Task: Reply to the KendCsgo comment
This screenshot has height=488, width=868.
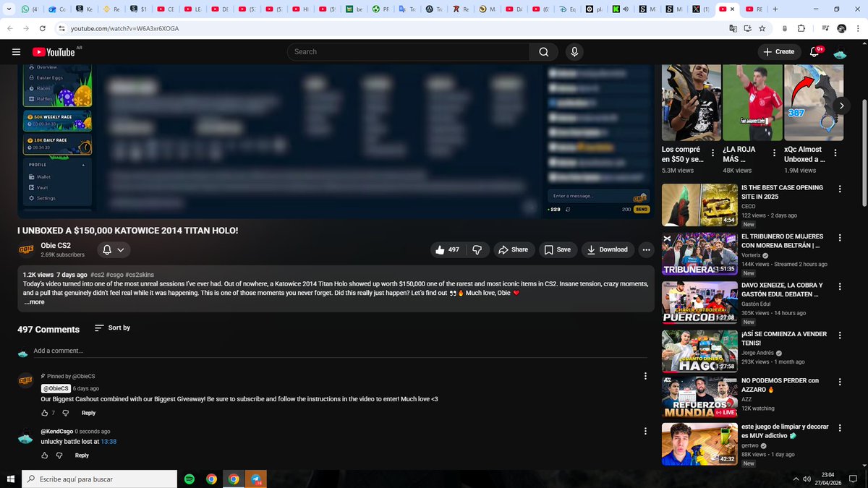Action: coord(82,455)
